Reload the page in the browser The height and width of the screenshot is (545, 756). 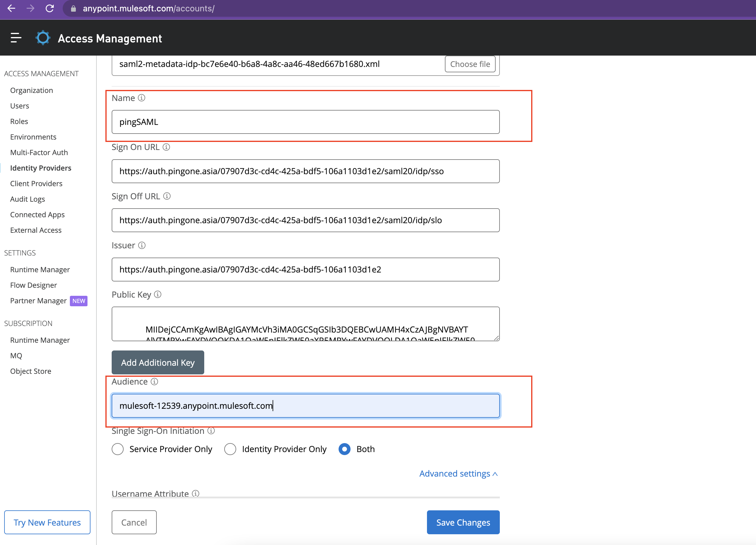click(x=50, y=8)
